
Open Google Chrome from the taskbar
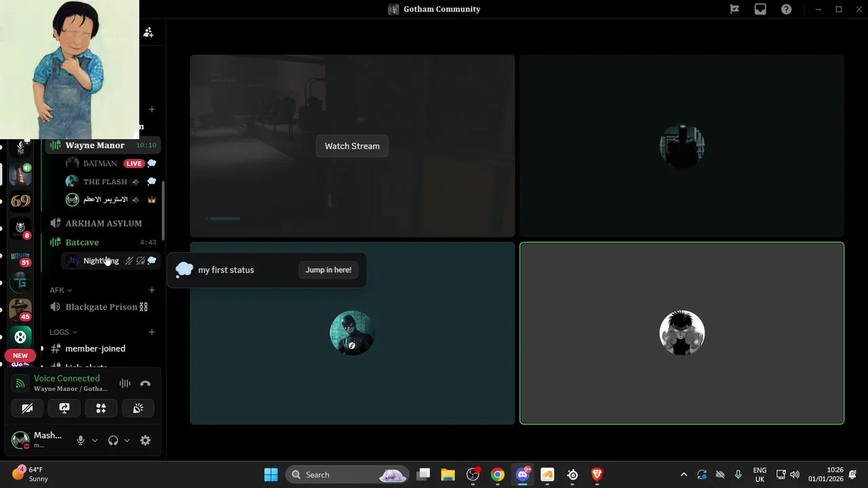click(498, 474)
